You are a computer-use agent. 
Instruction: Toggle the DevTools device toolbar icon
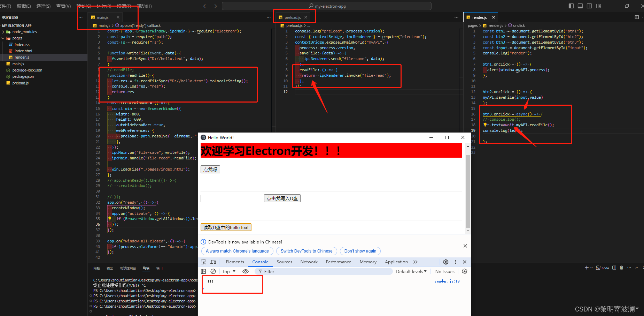pos(214,262)
